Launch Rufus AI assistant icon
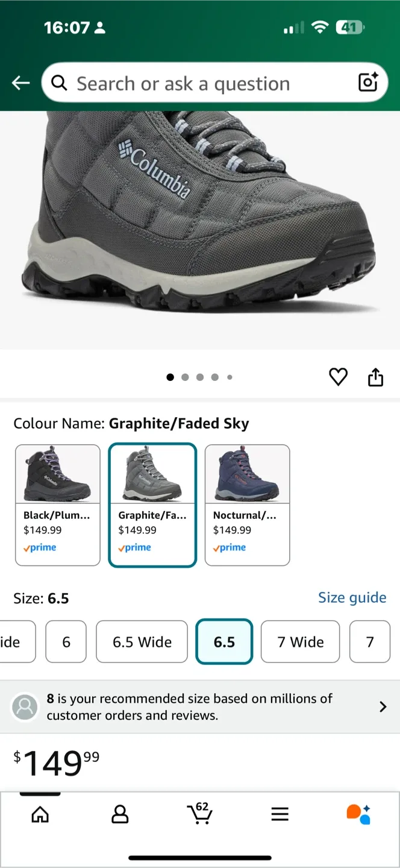This screenshot has width=400, height=868. coord(358,814)
